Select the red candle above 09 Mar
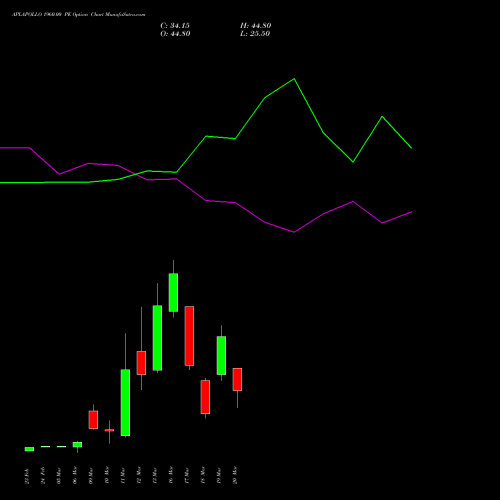 coord(93,420)
